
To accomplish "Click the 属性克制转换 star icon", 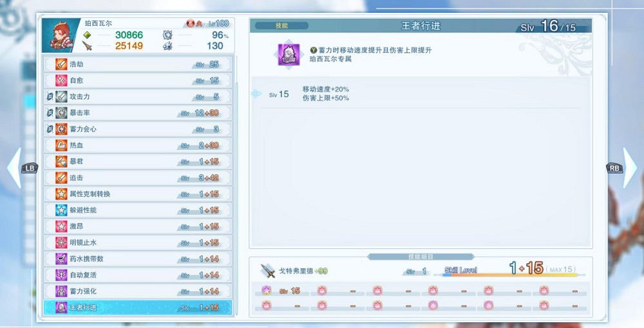I will pos(61,194).
